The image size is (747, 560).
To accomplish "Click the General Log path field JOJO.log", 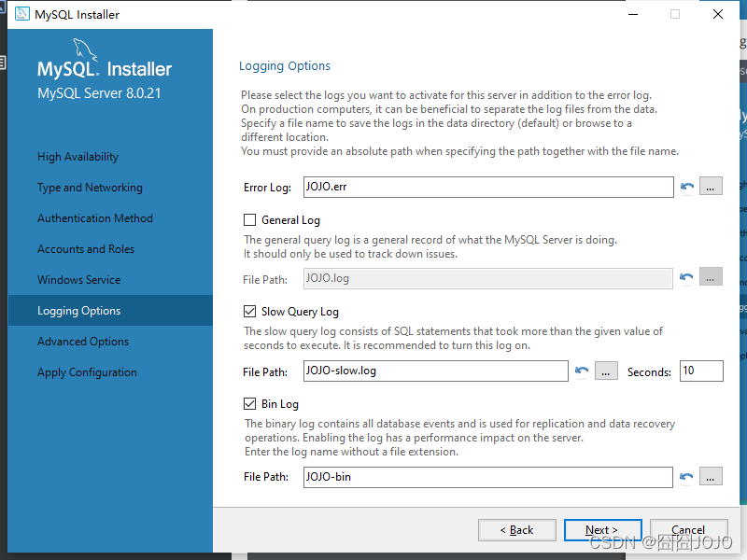I will (487, 278).
